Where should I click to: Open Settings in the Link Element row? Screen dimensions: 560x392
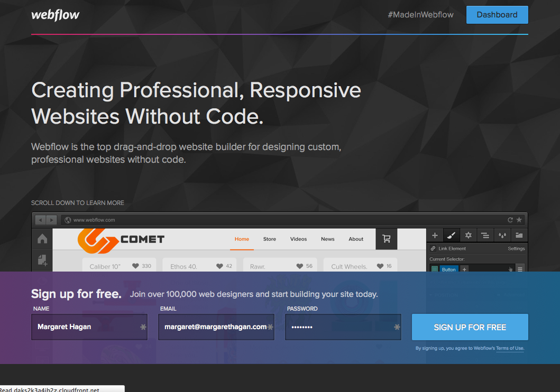(516, 248)
